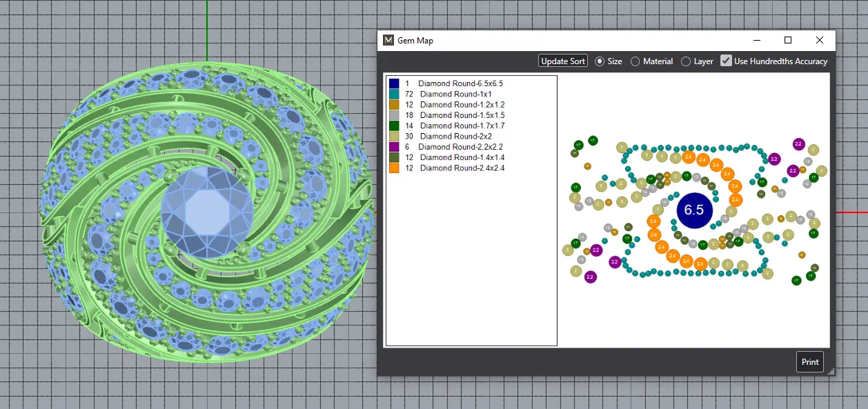Click purple swatch for Diamond Round-2.2x2.2
The height and width of the screenshot is (409, 868).
click(394, 147)
